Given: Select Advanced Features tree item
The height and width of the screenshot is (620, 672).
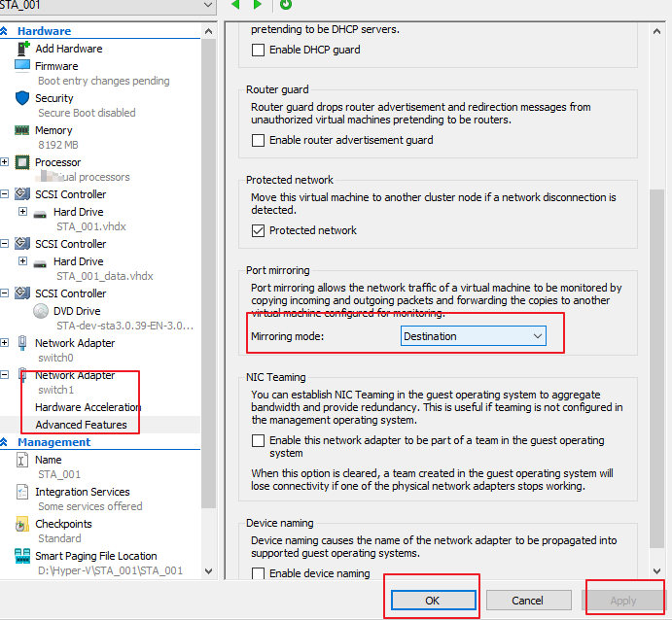Looking at the screenshot, I should pos(81,425).
